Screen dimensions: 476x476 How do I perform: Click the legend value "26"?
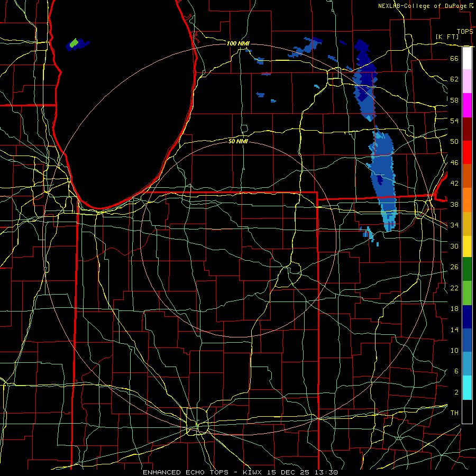coord(454,267)
